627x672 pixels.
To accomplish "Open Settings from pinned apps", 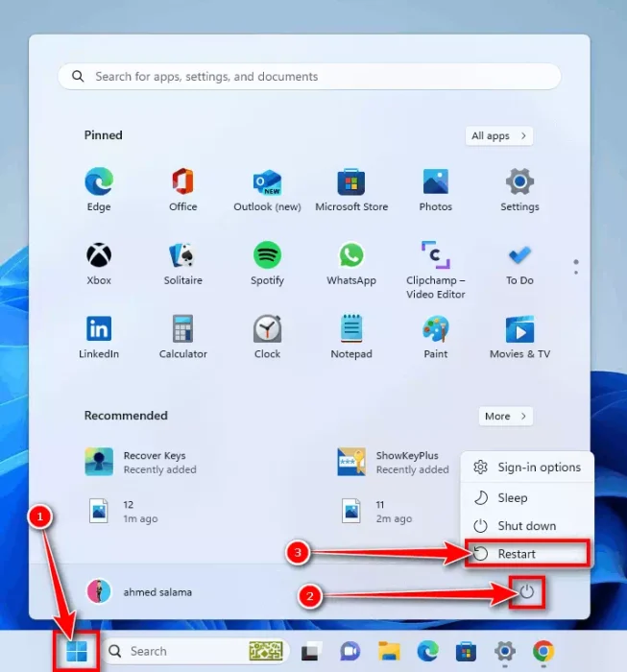I will tap(519, 189).
